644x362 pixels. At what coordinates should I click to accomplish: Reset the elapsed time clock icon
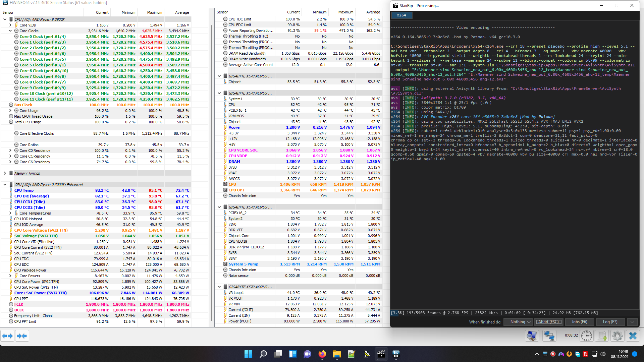(587, 336)
